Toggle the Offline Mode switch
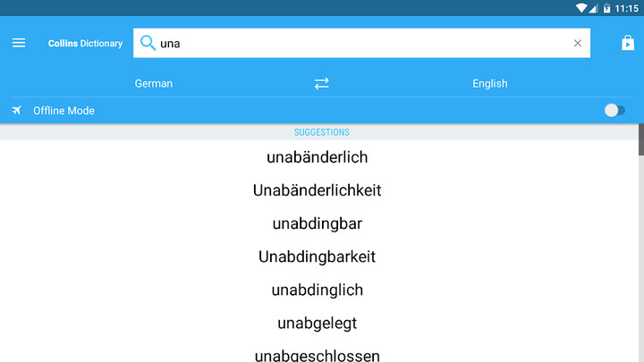This screenshot has height=362, width=644. (x=614, y=111)
